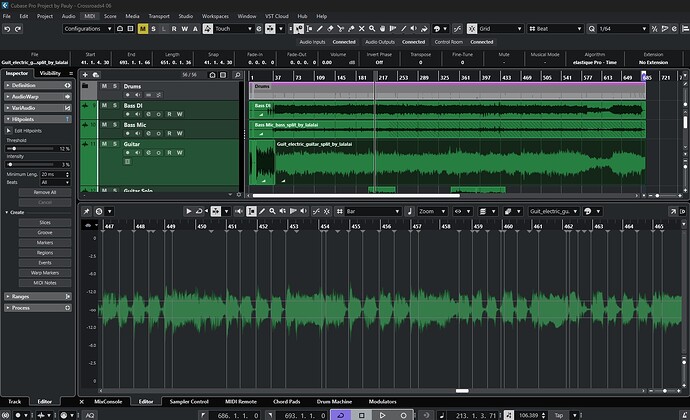This screenshot has width=690, height=420.
Task: Click the Play tool in sample editor toolbar
Action: point(188,211)
